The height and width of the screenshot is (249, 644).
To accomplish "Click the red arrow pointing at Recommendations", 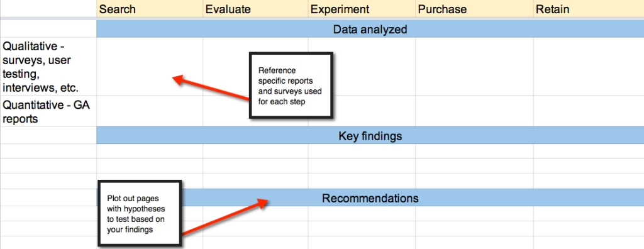I will coord(225,216).
